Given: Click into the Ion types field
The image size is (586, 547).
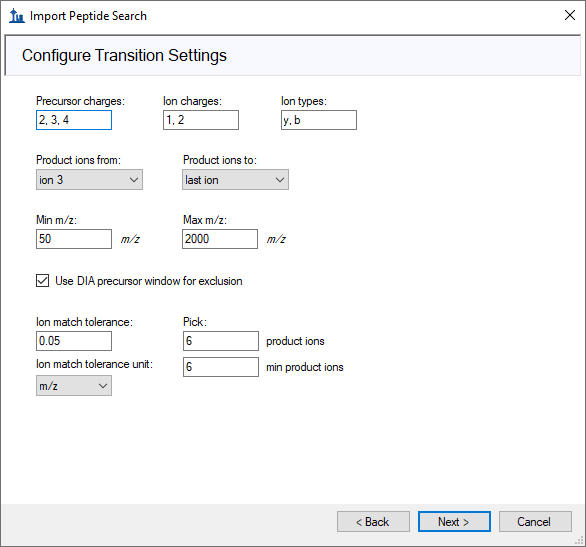Looking at the screenshot, I should 319,120.
